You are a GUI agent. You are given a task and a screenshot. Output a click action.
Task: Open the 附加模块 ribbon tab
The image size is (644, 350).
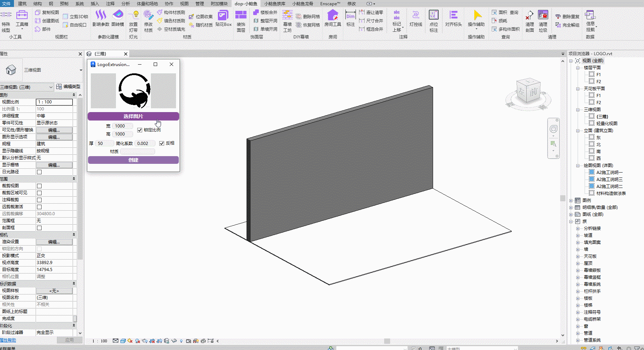point(219,3)
